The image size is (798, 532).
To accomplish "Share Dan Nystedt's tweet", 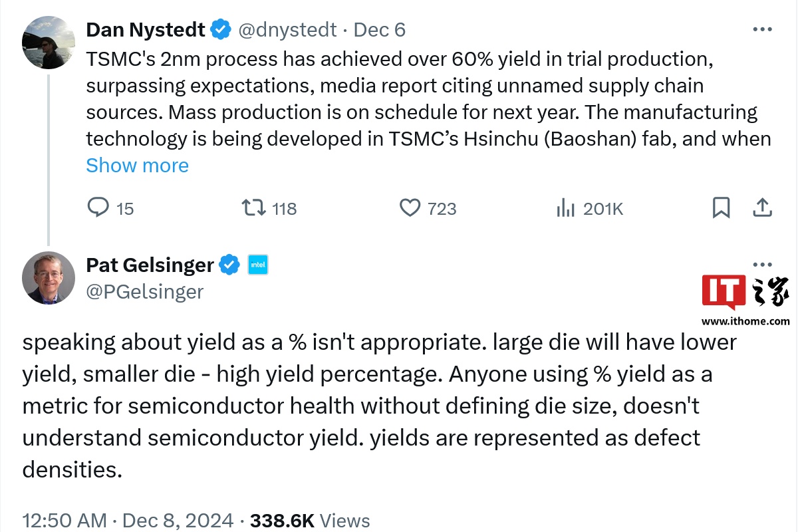I will [x=762, y=208].
